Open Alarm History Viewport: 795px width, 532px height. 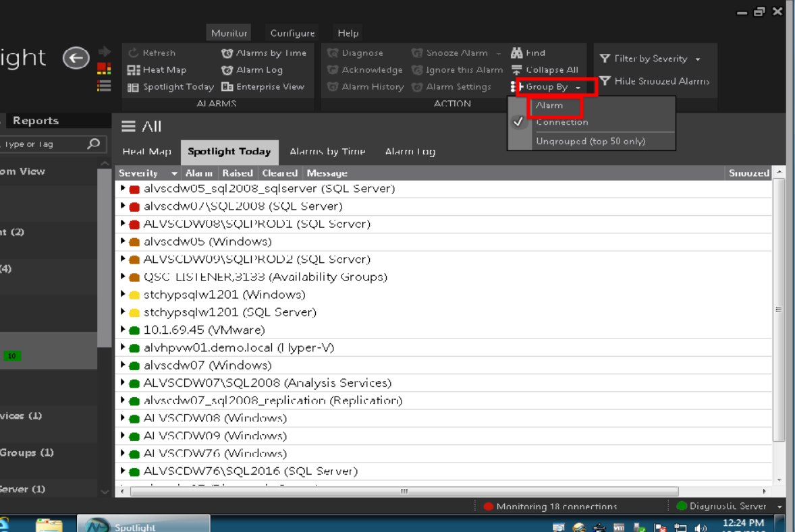[366, 86]
